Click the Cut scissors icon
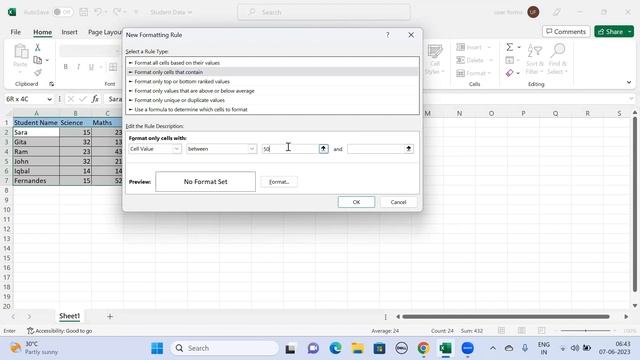Viewport: 640px width, 360px height. point(38,48)
